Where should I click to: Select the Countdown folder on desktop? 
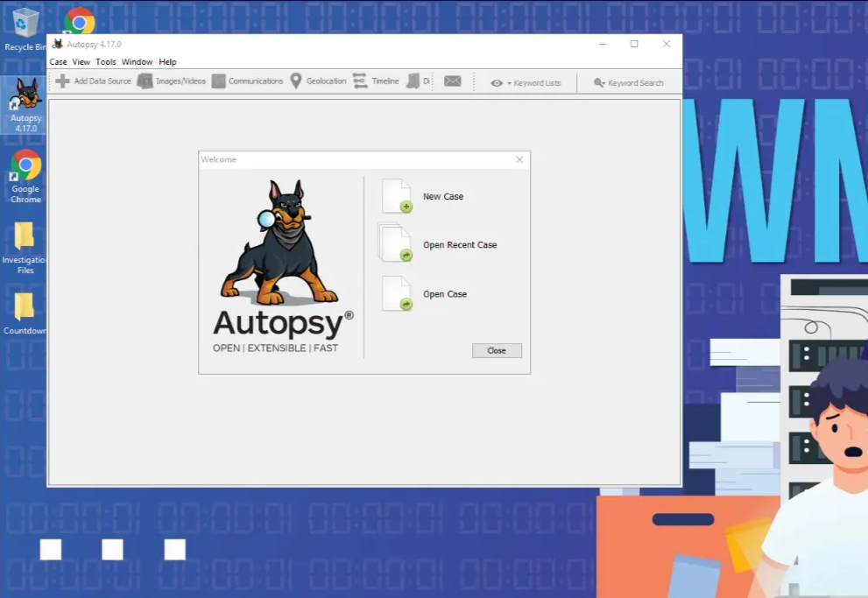(25, 313)
